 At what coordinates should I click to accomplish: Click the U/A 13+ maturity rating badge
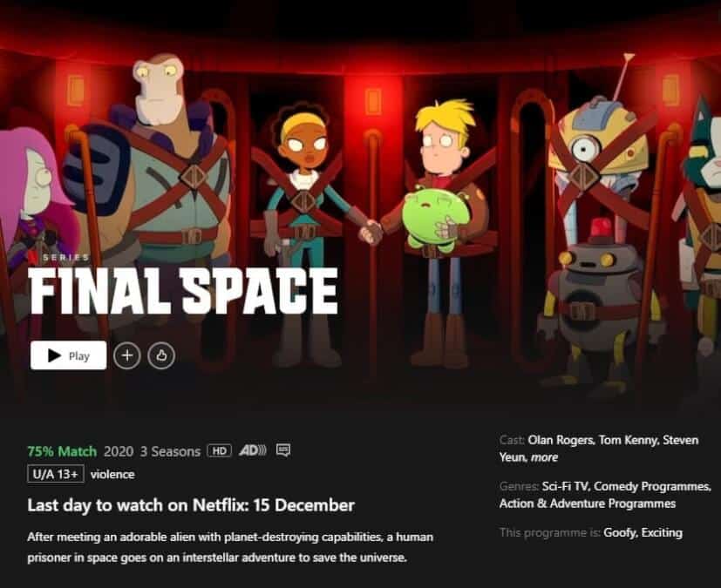click(56, 474)
